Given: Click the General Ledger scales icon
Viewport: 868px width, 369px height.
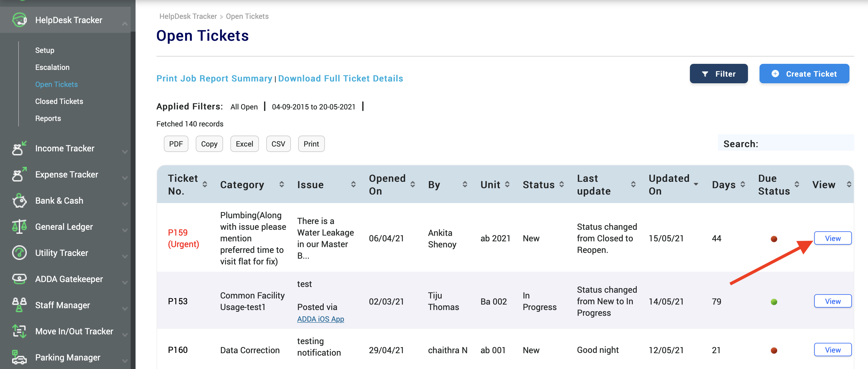Looking at the screenshot, I should (x=19, y=226).
